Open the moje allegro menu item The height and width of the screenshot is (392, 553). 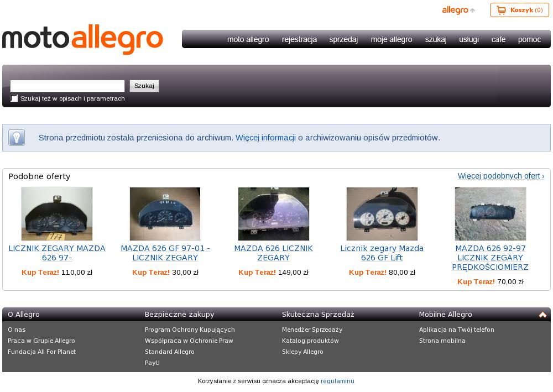392,39
